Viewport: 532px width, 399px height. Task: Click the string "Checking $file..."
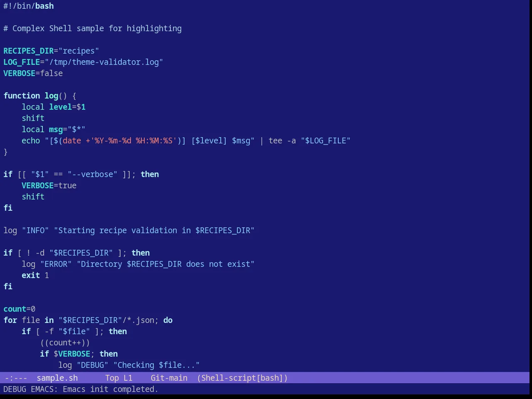[157, 365]
